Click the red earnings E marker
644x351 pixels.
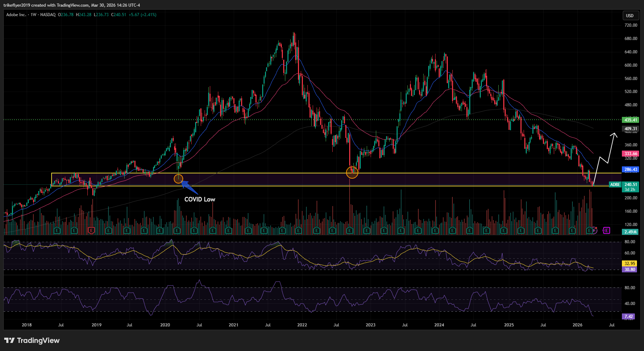(x=91, y=231)
